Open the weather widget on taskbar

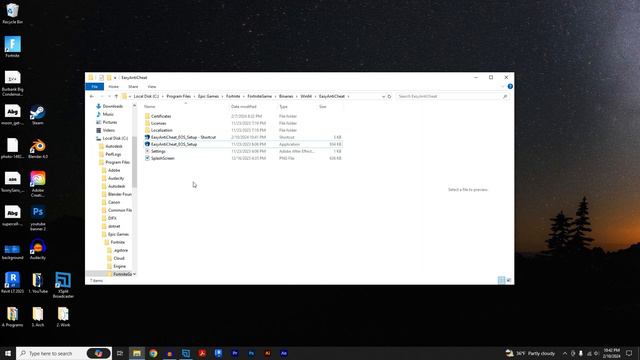(531, 353)
